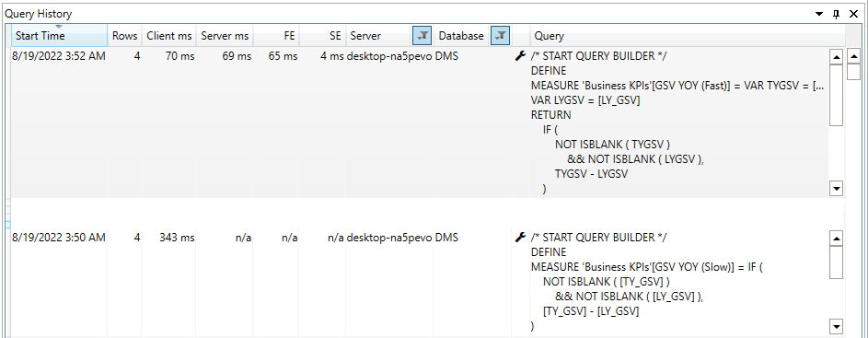This screenshot has height=338, width=868.
Task: Click the [TY_GSV] - [LY_GSV] line
Action: pos(591,312)
